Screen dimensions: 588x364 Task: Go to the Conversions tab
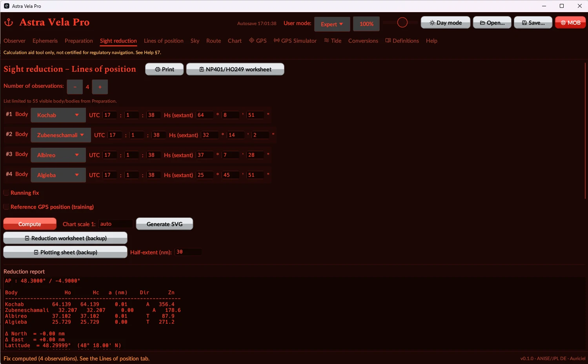coord(363,41)
